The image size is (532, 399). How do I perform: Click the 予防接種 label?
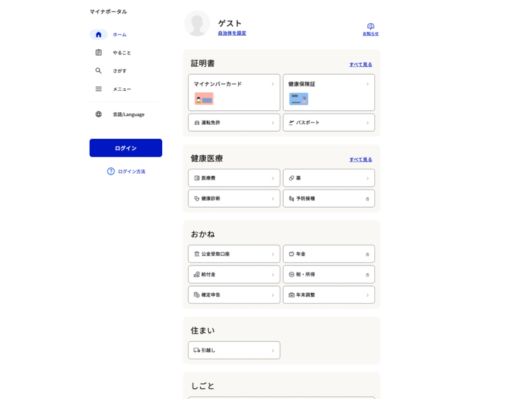click(306, 199)
